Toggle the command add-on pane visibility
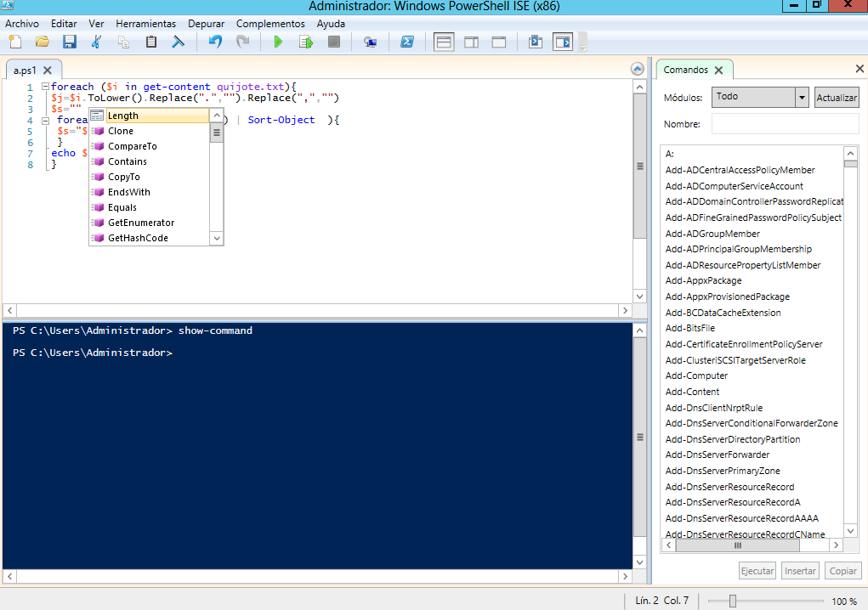Image resolution: width=868 pixels, height=610 pixels. pyautogui.click(x=563, y=42)
